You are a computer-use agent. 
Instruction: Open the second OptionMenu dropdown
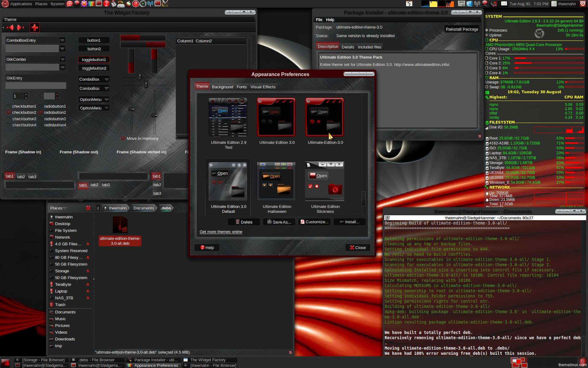[94, 108]
